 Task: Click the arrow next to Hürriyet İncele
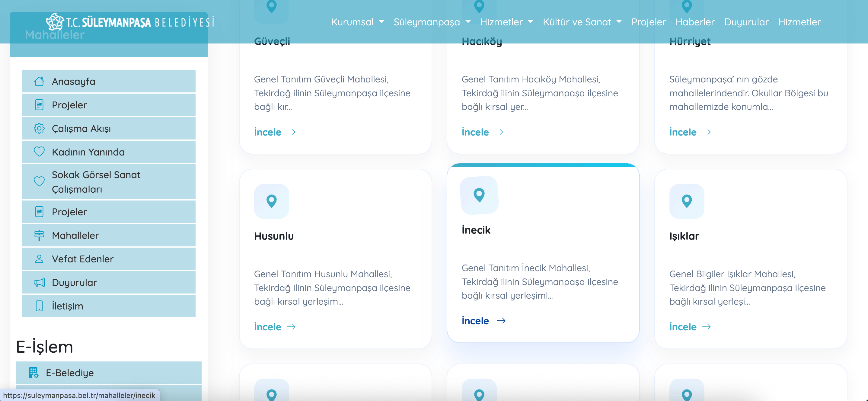tap(706, 132)
